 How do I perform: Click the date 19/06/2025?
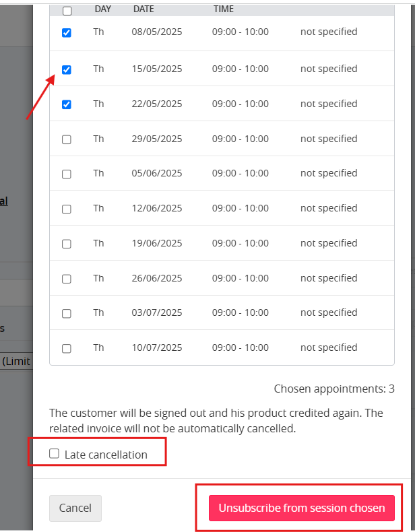tap(157, 243)
